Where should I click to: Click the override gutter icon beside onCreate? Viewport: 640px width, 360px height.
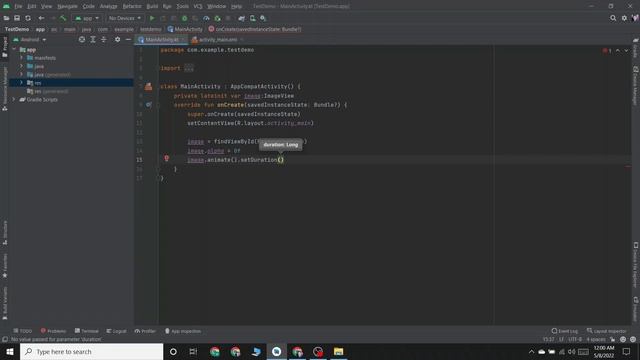[149, 104]
